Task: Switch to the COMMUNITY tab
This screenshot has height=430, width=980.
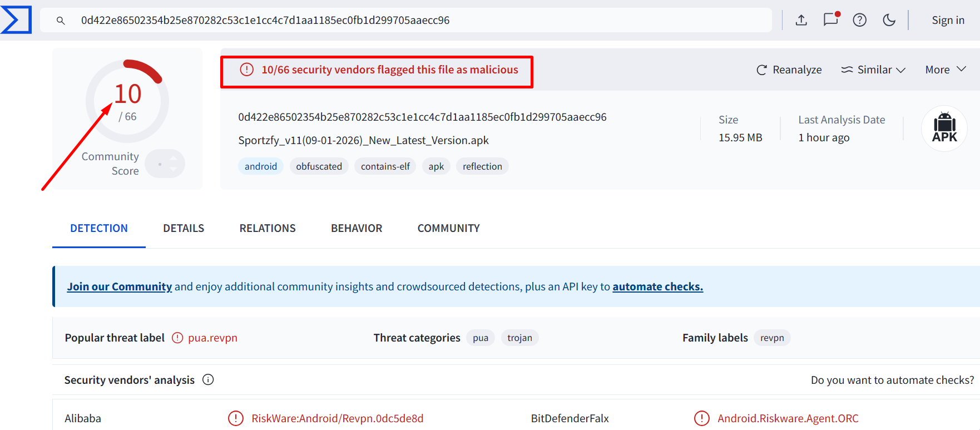Action: (x=448, y=228)
